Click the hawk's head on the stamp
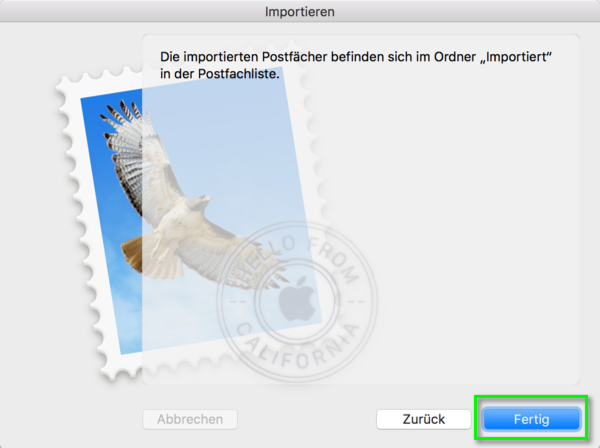This screenshot has height=448, width=600. 201,202
